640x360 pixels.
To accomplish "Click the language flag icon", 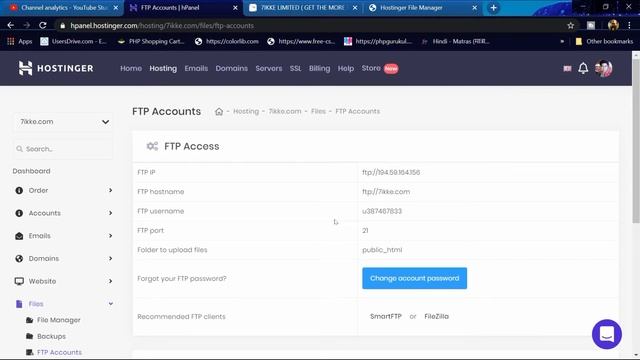I will click(x=567, y=69).
